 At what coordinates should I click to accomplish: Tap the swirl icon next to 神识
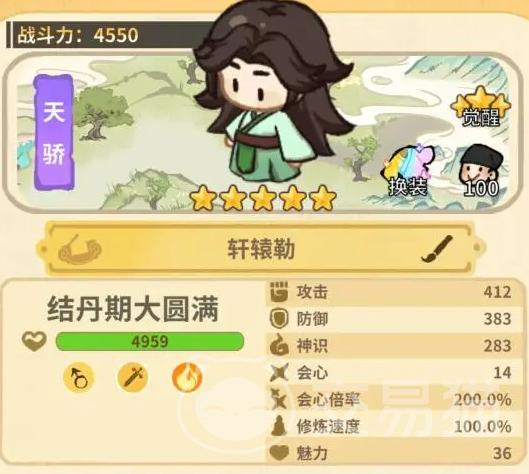279,345
